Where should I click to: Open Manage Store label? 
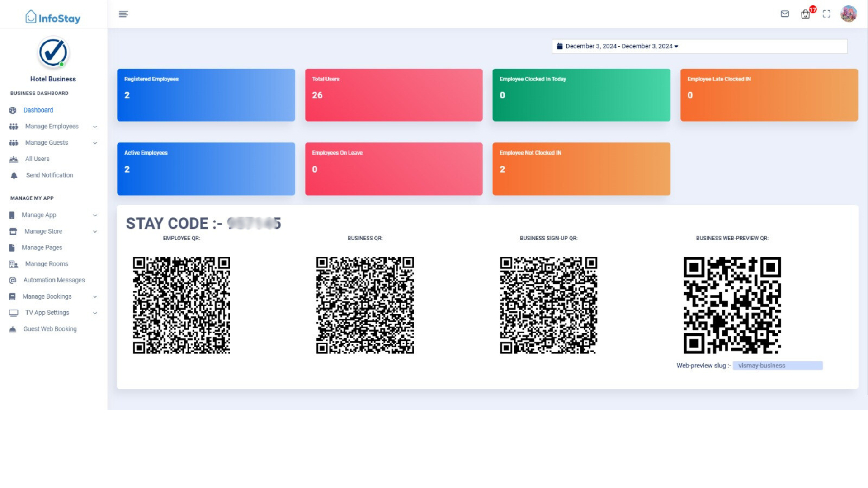tap(43, 231)
